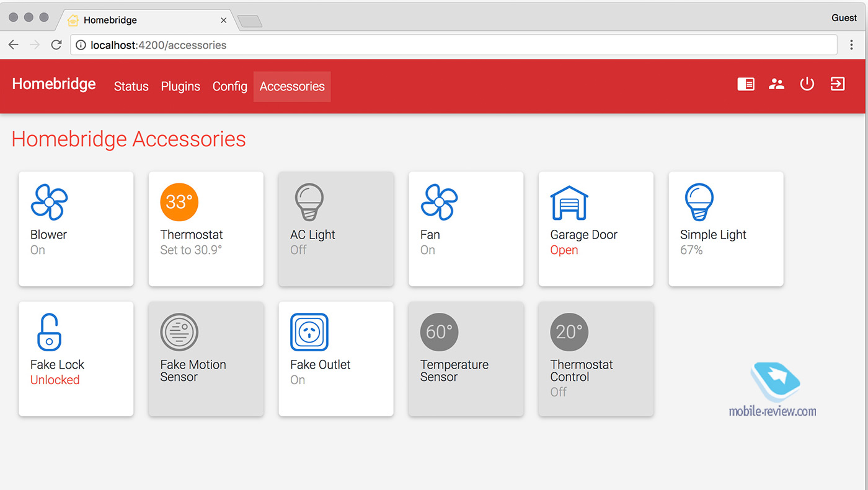
Task: Open the Plugins tab
Action: click(180, 86)
